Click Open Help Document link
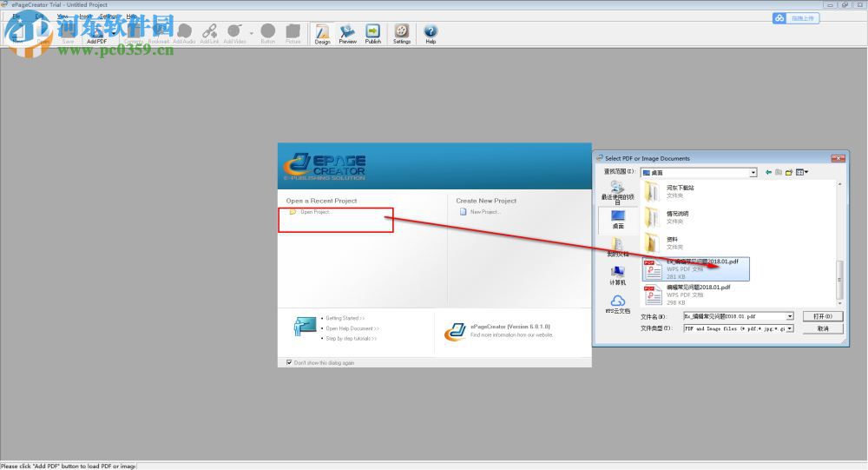This screenshot has height=470, width=868. point(352,328)
